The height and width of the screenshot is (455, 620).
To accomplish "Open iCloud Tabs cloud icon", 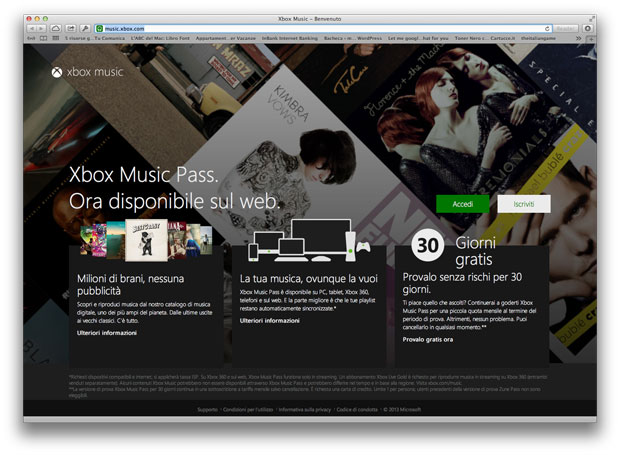I will point(56,28).
